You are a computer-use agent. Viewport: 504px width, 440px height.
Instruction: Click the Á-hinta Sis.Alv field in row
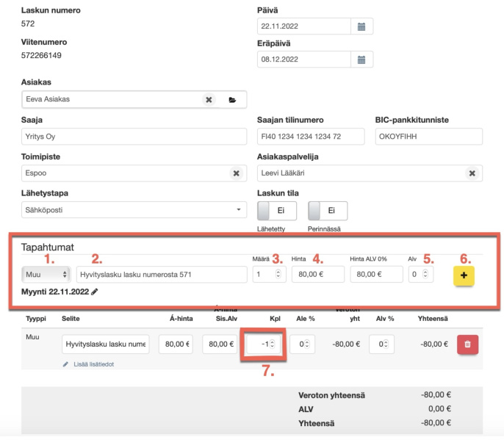point(220,345)
